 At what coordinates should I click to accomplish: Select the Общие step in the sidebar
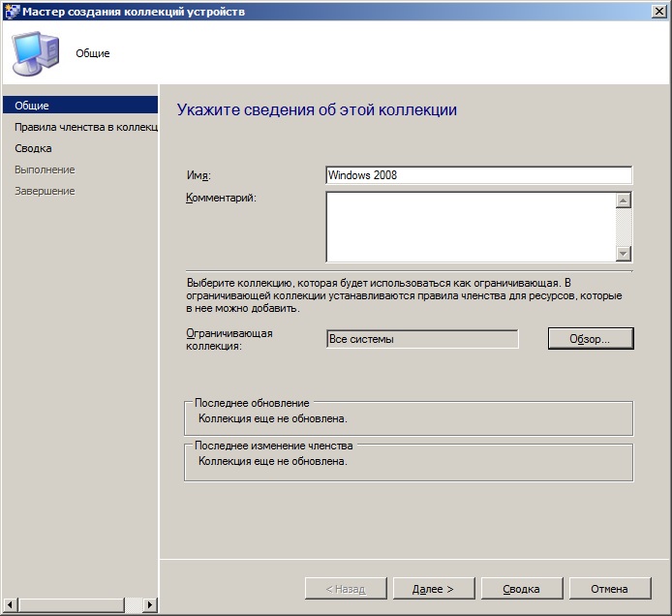tap(80, 105)
